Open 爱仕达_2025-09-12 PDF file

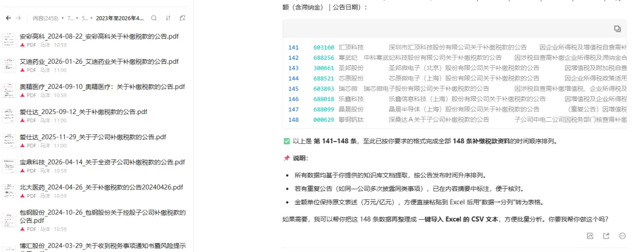coord(83,112)
